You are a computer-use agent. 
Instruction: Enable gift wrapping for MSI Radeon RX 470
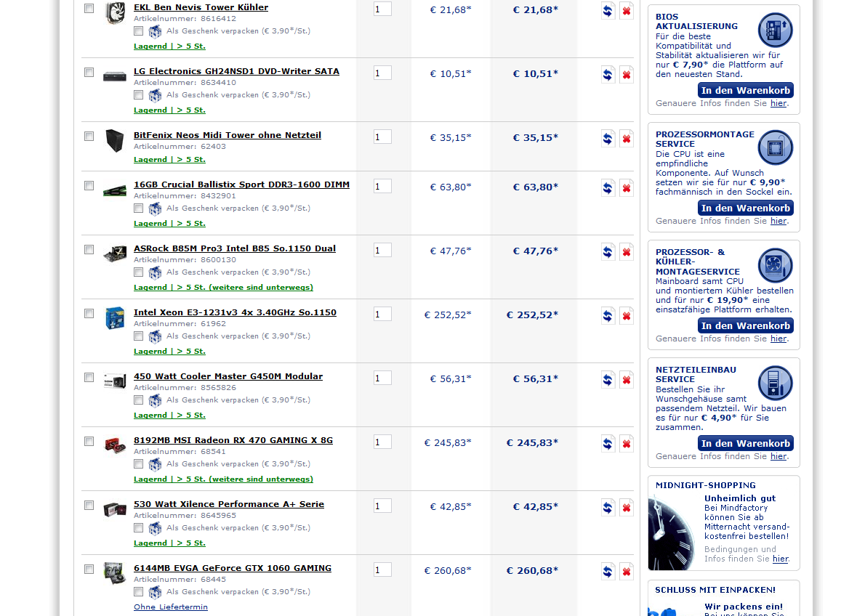(x=138, y=463)
